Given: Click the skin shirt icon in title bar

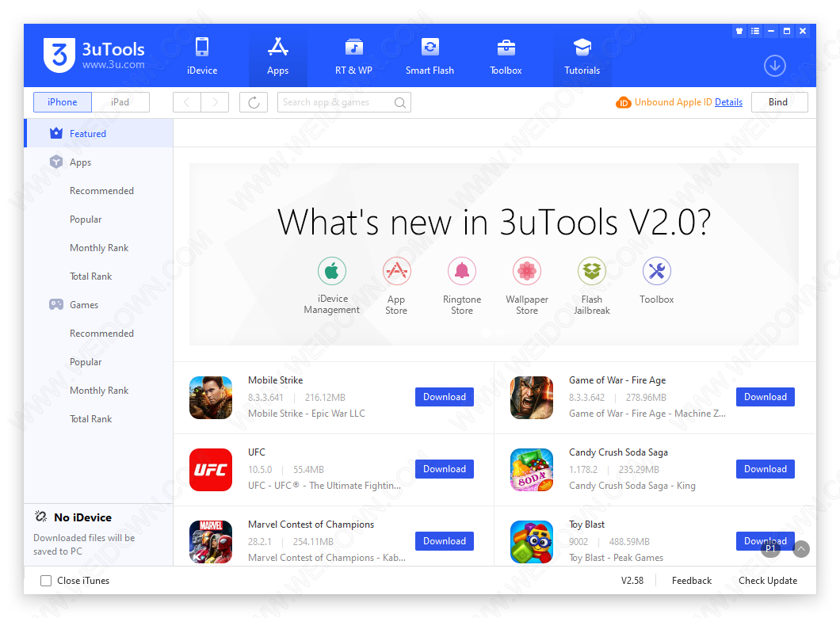Looking at the screenshot, I should (x=739, y=31).
